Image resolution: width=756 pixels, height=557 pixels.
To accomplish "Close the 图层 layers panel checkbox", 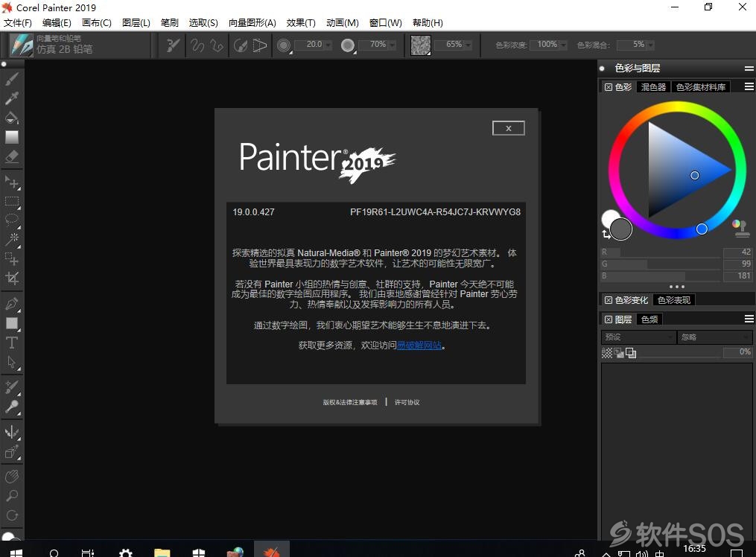I will tap(609, 319).
